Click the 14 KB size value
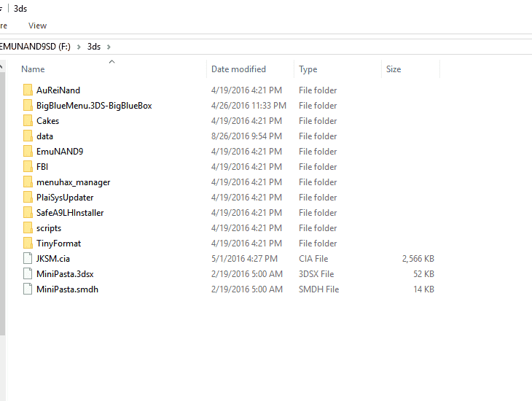Viewport: 532px width, 401px height. click(x=423, y=289)
